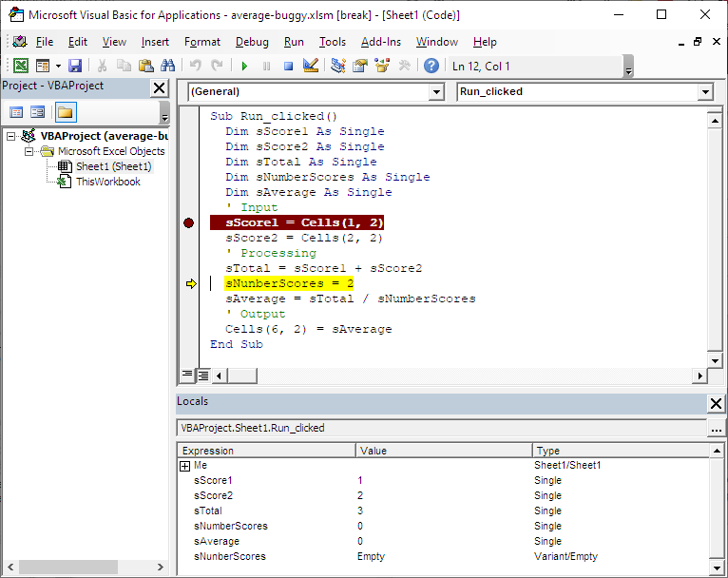The height and width of the screenshot is (578, 728).
Task: Click the View Code icon in Project pane
Action: (x=16, y=112)
